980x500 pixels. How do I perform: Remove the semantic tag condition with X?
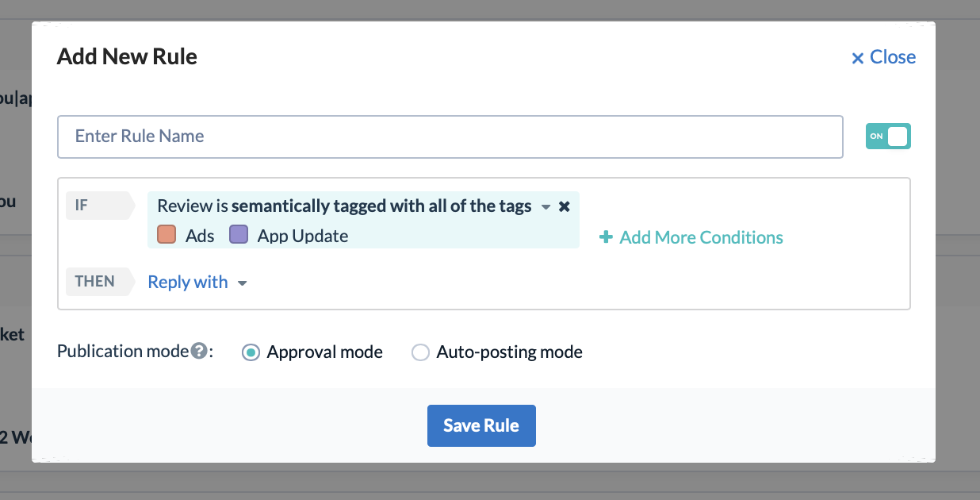565,206
